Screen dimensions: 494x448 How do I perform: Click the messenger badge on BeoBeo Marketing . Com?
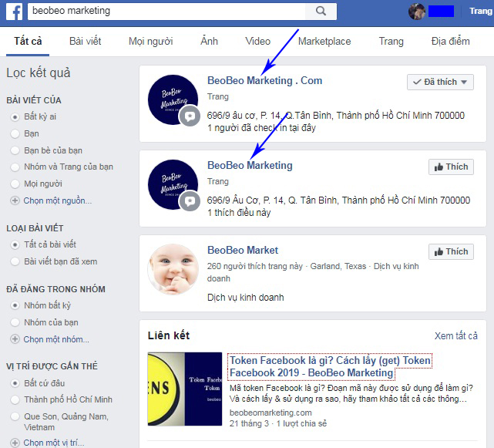click(190, 116)
